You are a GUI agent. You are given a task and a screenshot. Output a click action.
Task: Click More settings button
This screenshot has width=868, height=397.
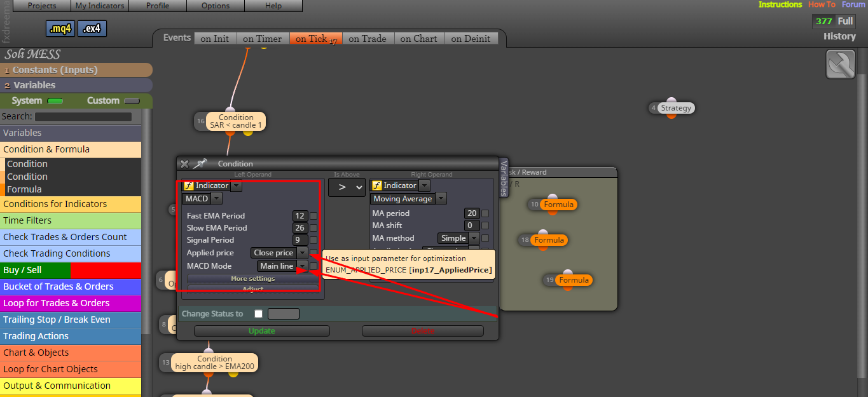click(253, 279)
